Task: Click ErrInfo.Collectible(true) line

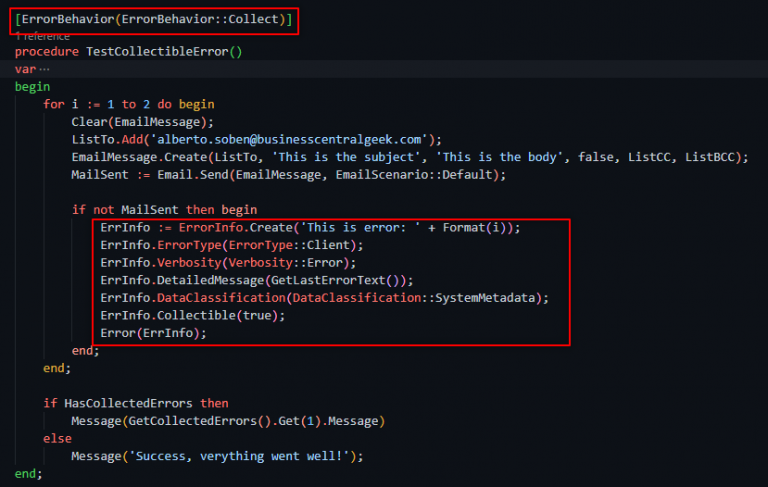Action: pyautogui.click(x=192, y=316)
